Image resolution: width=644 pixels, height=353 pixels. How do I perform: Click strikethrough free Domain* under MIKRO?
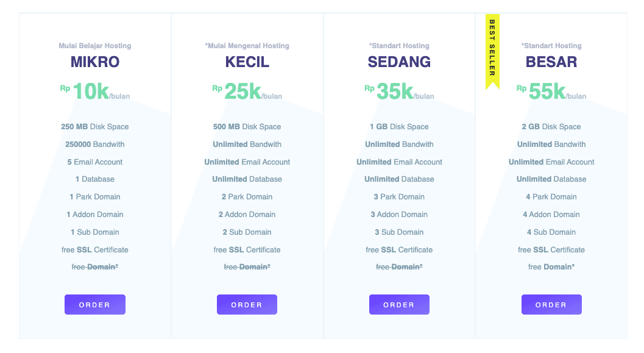point(95,267)
